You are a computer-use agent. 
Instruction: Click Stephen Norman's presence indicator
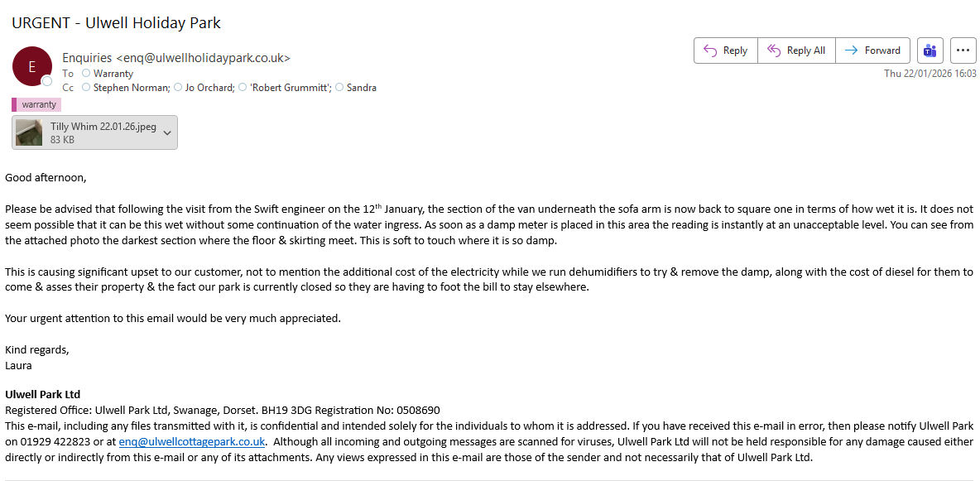click(86, 87)
